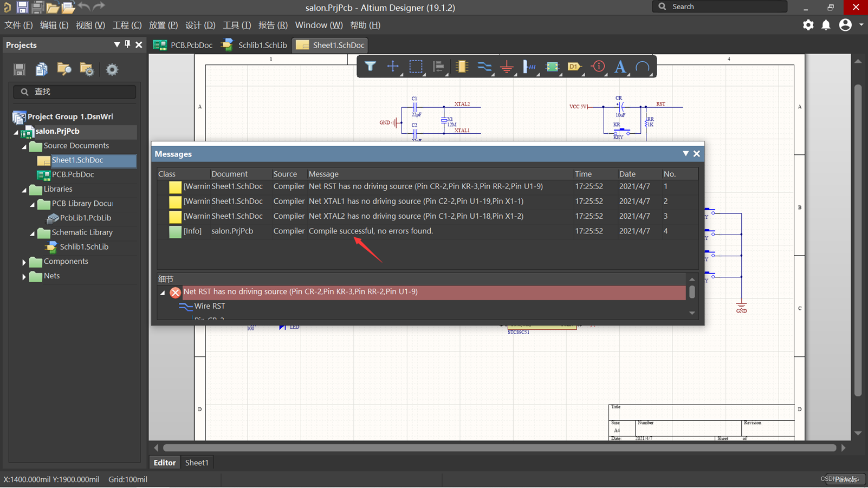Collapse the PCB Library Documents folder
868x488 pixels.
click(x=33, y=204)
